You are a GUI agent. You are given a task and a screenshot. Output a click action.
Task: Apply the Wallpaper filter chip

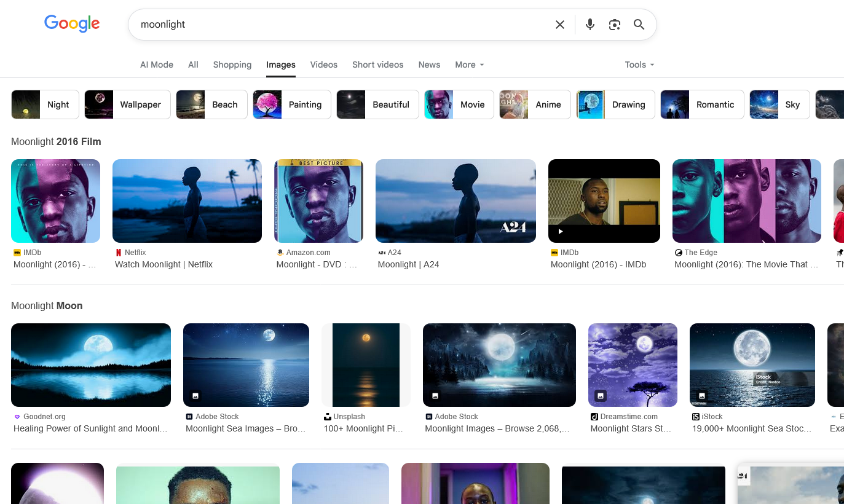coord(127,104)
